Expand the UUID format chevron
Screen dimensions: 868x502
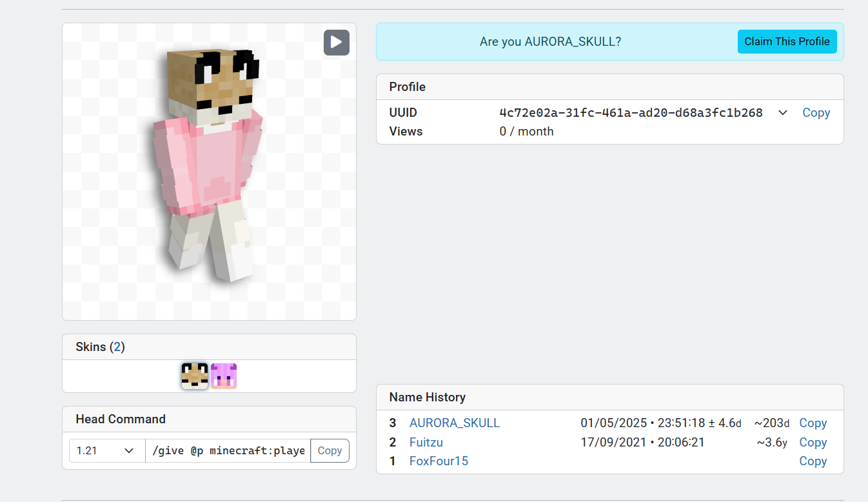[782, 113]
